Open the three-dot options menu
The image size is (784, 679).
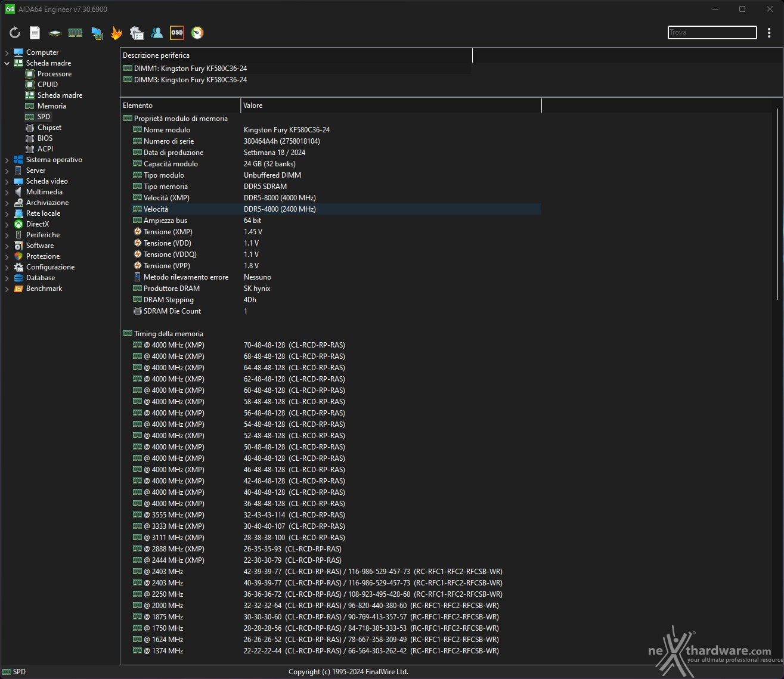pyautogui.click(x=769, y=33)
